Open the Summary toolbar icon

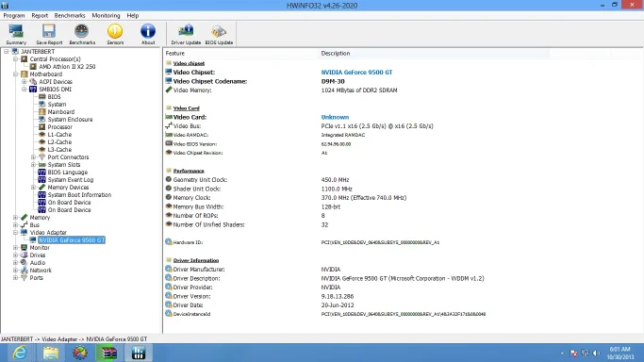coord(16,34)
